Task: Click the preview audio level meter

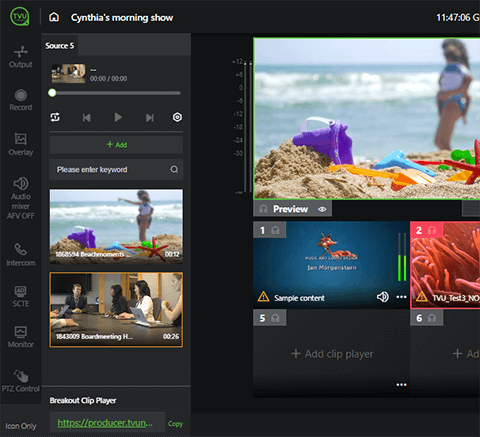Action: pyautogui.click(x=247, y=127)
